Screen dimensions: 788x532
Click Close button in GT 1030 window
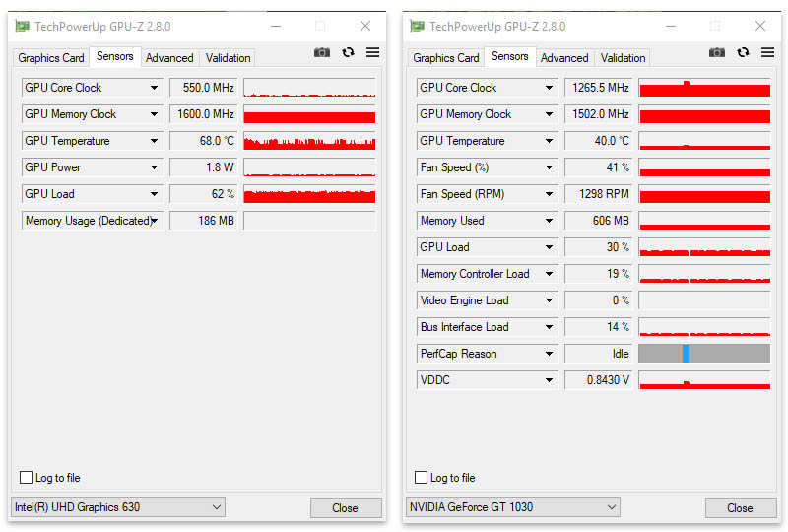point(741,508)
